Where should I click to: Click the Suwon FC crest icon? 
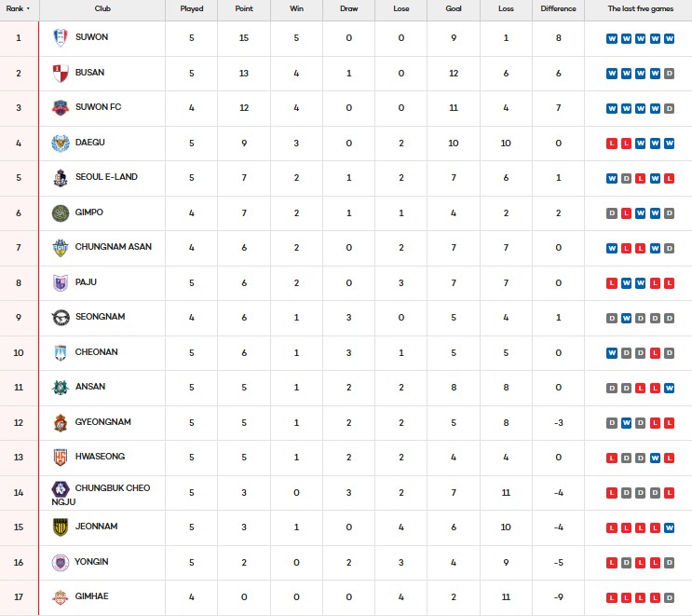tap(61, 107)
